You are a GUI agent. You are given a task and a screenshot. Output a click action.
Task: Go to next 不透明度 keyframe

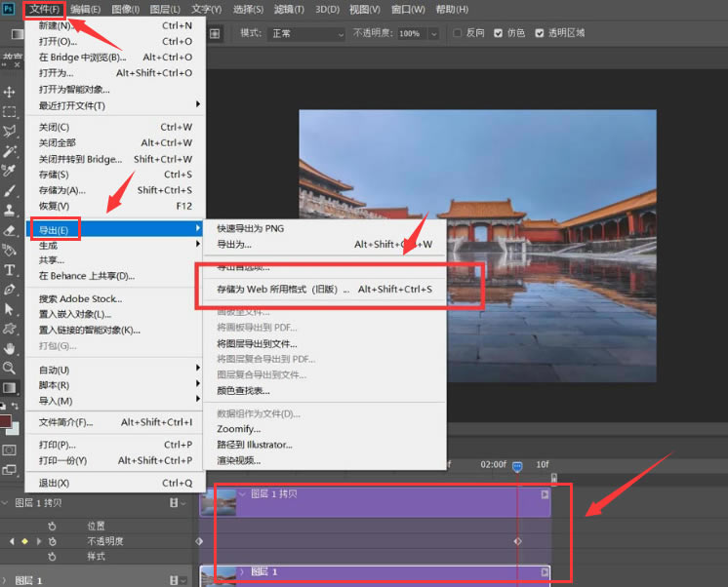[38, 541]
